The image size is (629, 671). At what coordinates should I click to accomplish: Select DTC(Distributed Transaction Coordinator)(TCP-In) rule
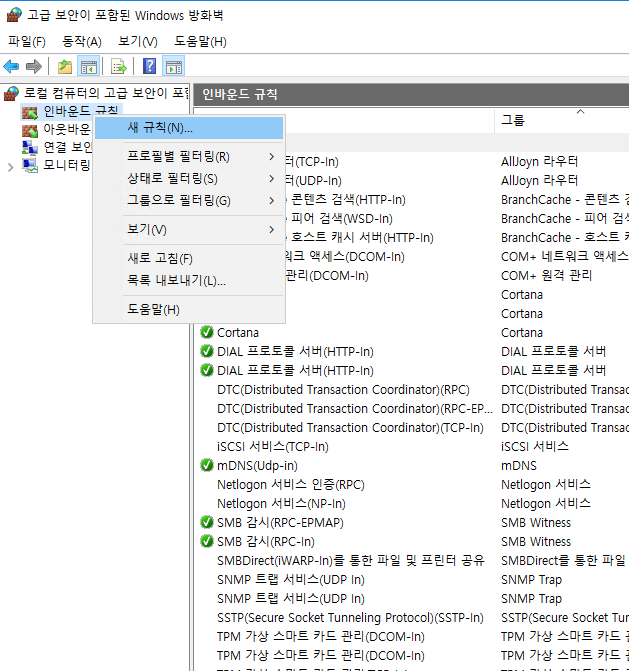[x=350, y=428]
